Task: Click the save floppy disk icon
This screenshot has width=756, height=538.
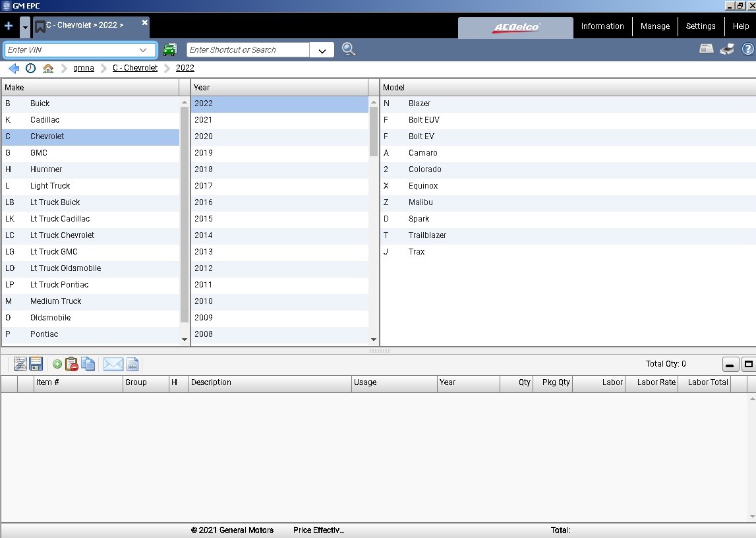Action: (36, 364)
